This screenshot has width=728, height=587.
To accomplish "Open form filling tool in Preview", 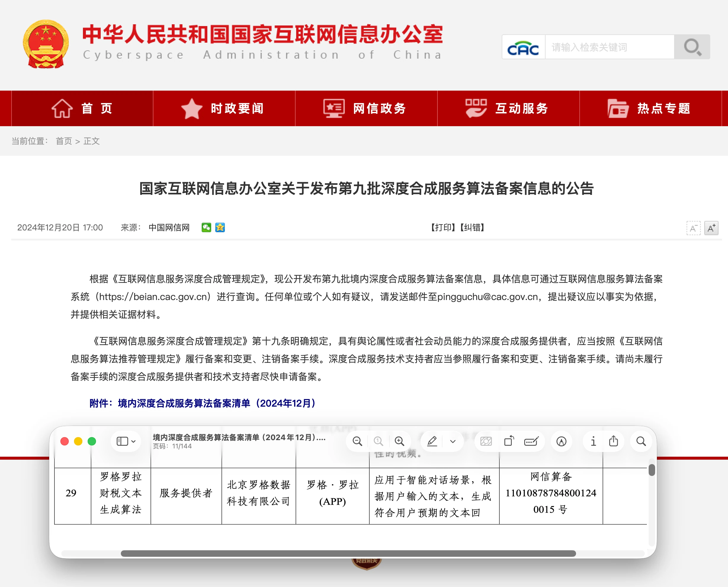I will (531, 441).
